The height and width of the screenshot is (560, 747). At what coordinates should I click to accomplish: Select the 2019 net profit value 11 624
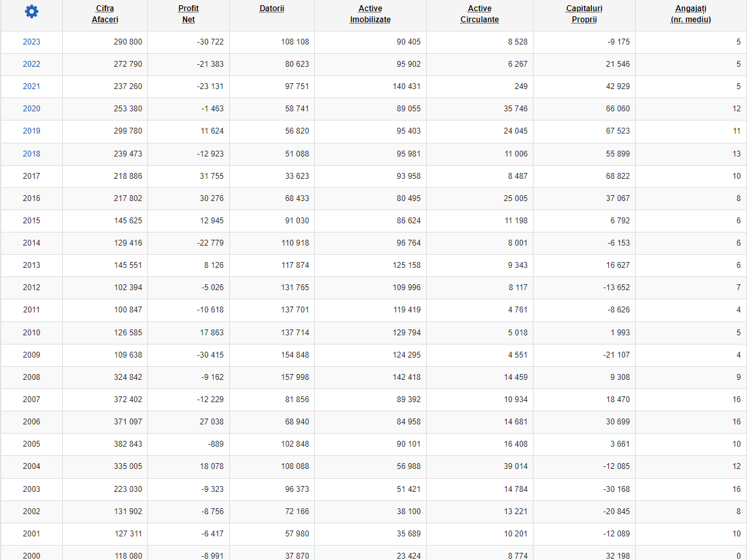212,131
